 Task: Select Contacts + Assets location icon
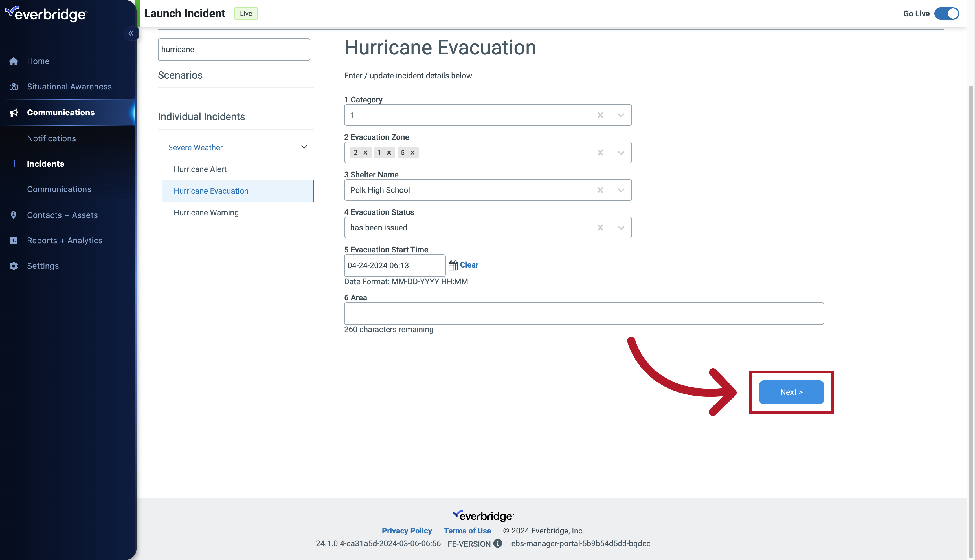point(13,215)
